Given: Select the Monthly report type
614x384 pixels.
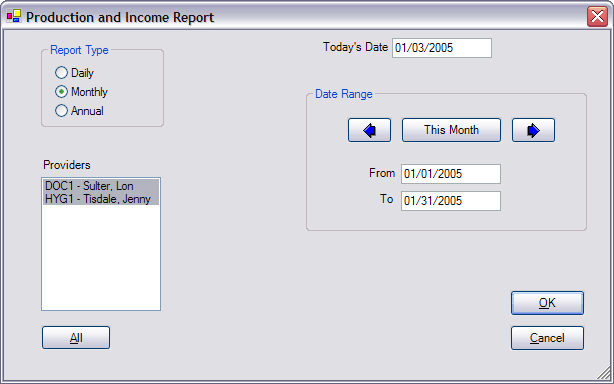Looking at the screenshot, I should pyautogui.click(x=61, y=92).
